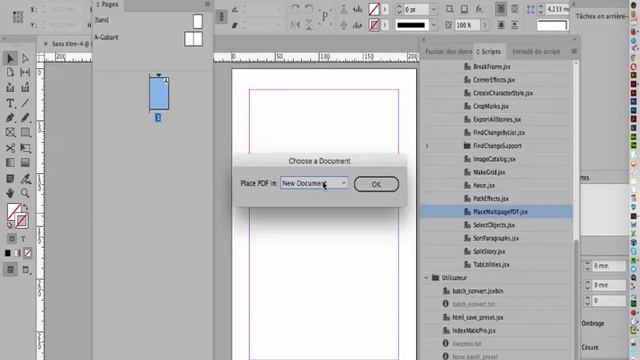640x360 pixels.
Task: Select the A-Gabarit master thumbnail
Action: click(193, 39)
